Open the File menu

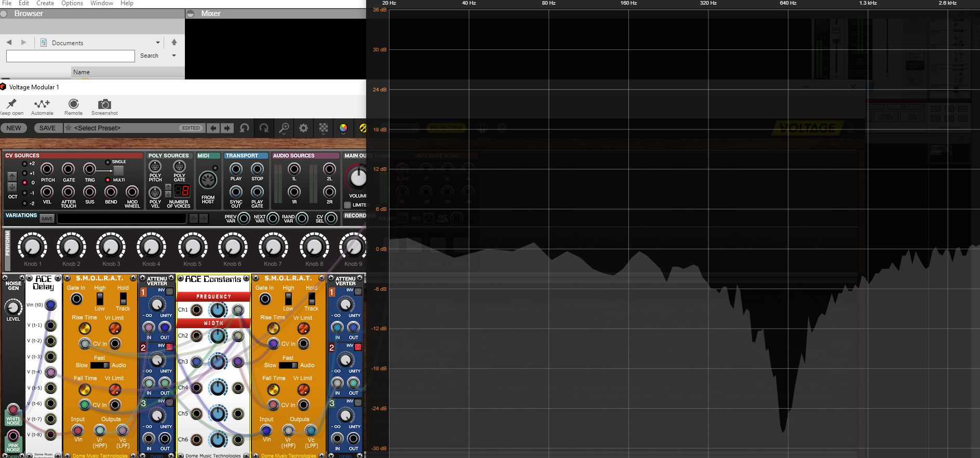point(7,3)
